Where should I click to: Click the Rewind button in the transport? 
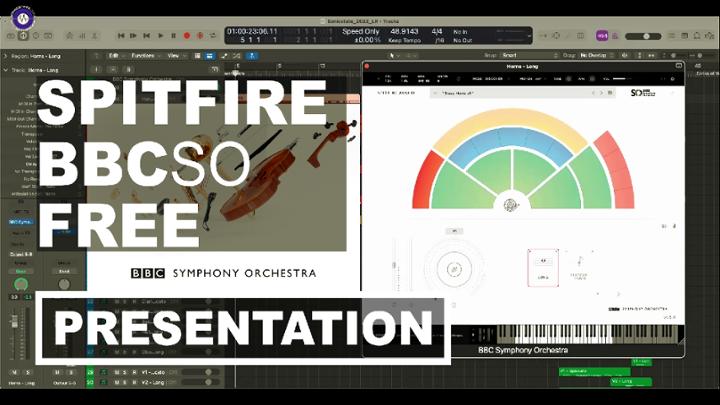point(121,35)
